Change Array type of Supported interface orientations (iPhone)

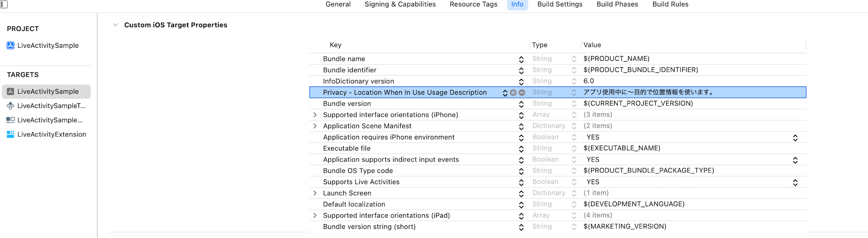click(x=574, y=115)
